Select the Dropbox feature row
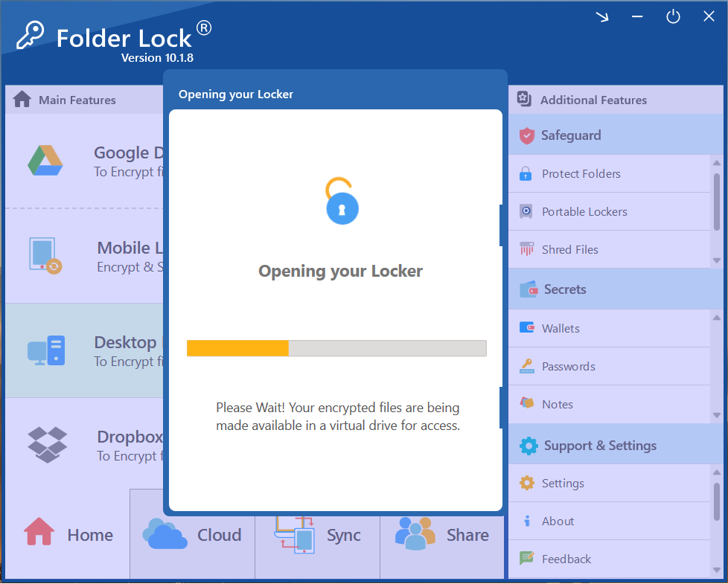The width and height of the screenshot is (728, 584). pos(84,444)
